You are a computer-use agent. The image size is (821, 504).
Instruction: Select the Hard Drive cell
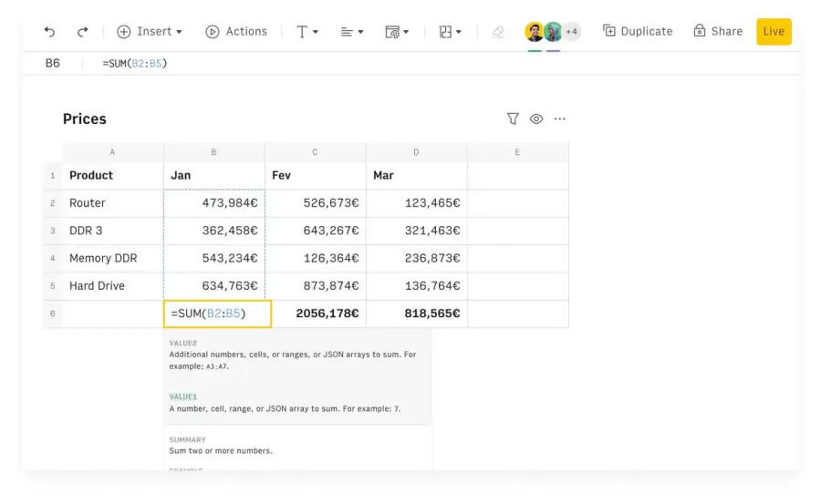(x=112, y=286)
